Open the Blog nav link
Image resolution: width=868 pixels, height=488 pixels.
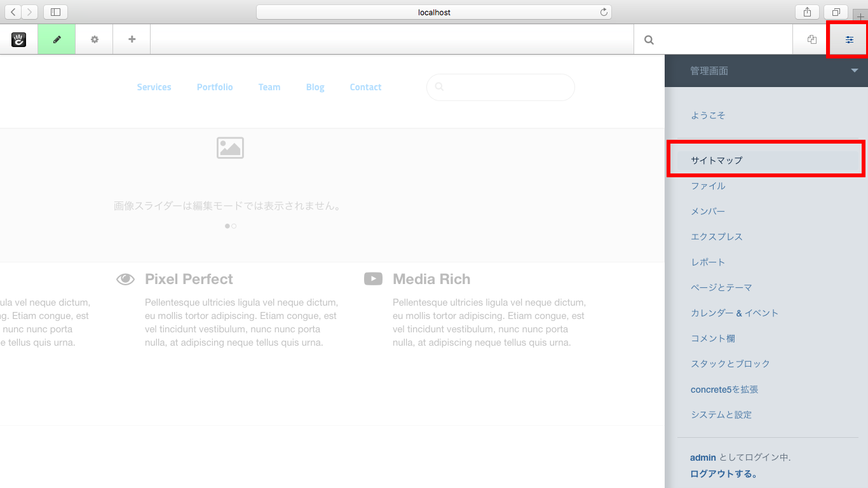coord(315,87)
